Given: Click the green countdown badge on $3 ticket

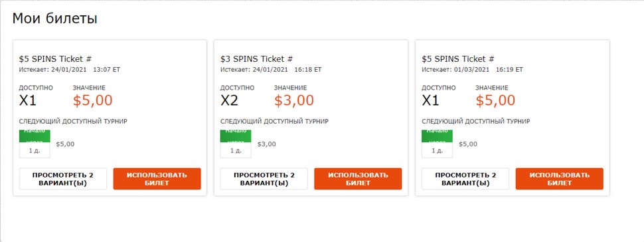Looking at the screenshot, I should [236, 144].
